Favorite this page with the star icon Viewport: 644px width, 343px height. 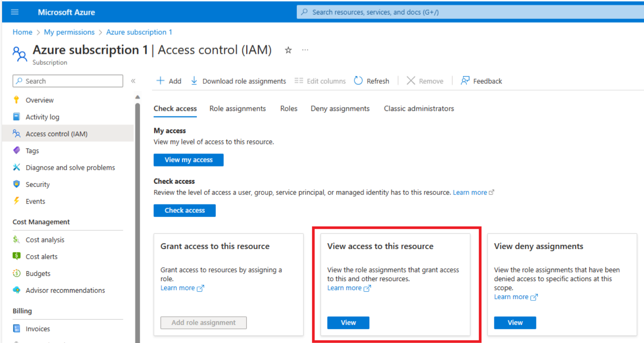(288, 50)
